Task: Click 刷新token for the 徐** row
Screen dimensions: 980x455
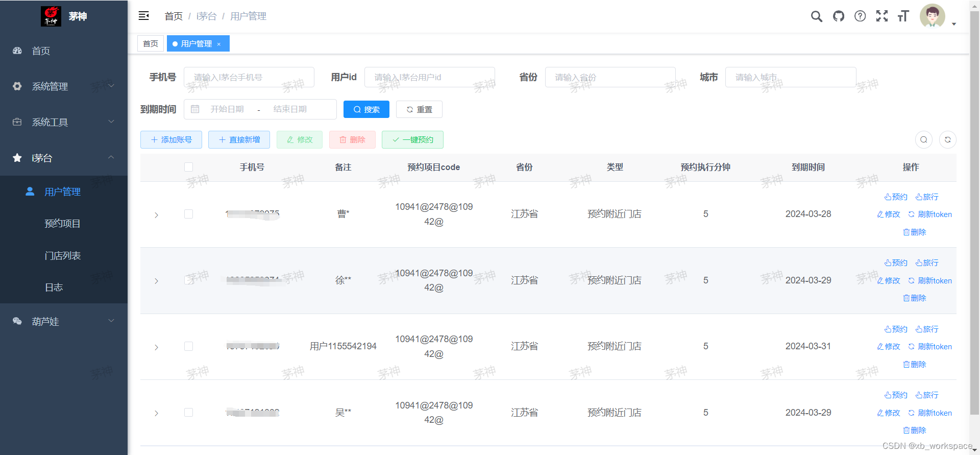Action: [x=930, y=280]
